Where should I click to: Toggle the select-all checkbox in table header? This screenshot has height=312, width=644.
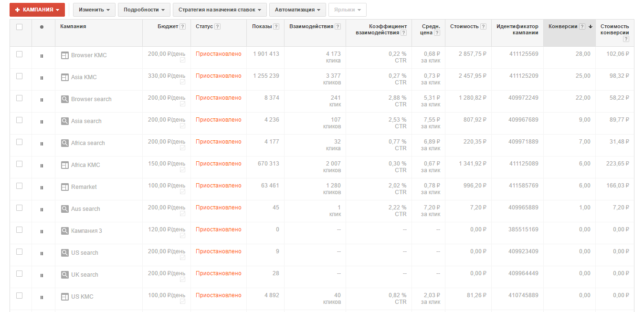coord(20,27)
